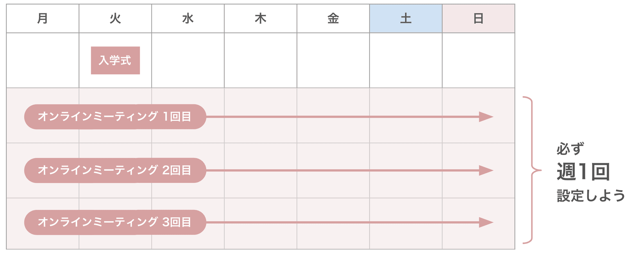The width and height of the screenshot is (644, 254).
Task: Click the large 週1回 heading text
Action: [583, 172]
